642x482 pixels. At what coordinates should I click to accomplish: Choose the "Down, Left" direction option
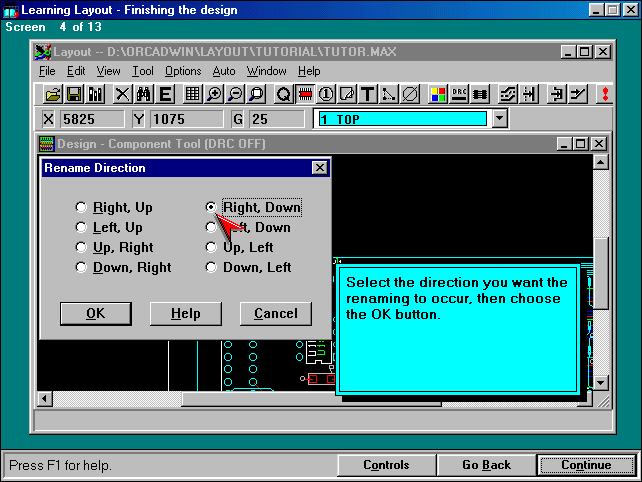pyautogui.click(x=211, y=268)
